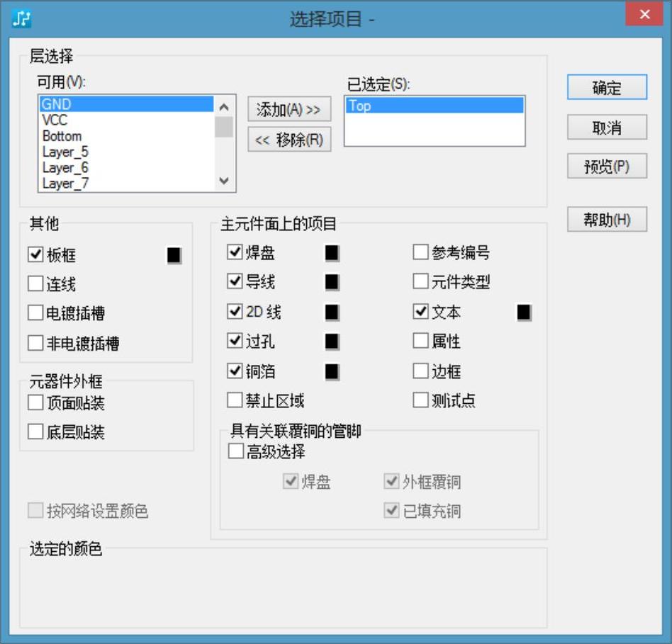Screen dimensions: 672x644
Task: Open 预览(P) preview
Action: pos(607,166)
